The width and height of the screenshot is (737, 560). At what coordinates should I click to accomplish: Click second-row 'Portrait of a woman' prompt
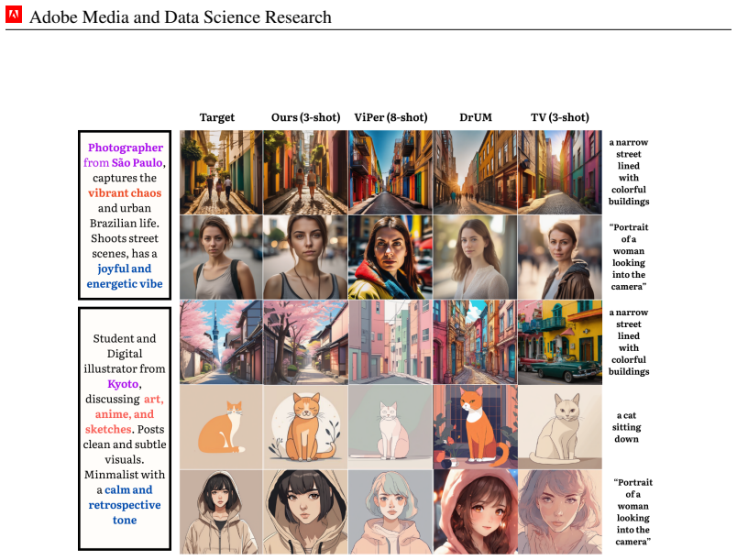pyautogui.click(x=629, y=257)
